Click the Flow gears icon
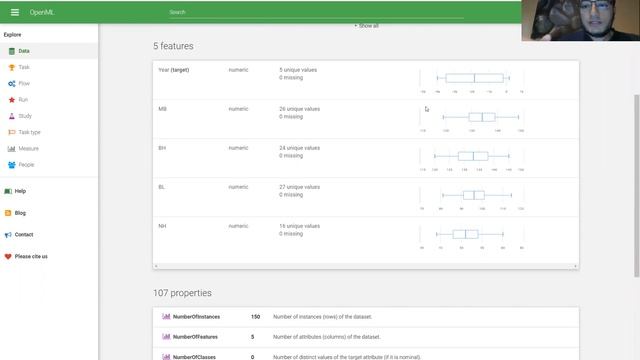640x360 pixels. pos(11,84)
